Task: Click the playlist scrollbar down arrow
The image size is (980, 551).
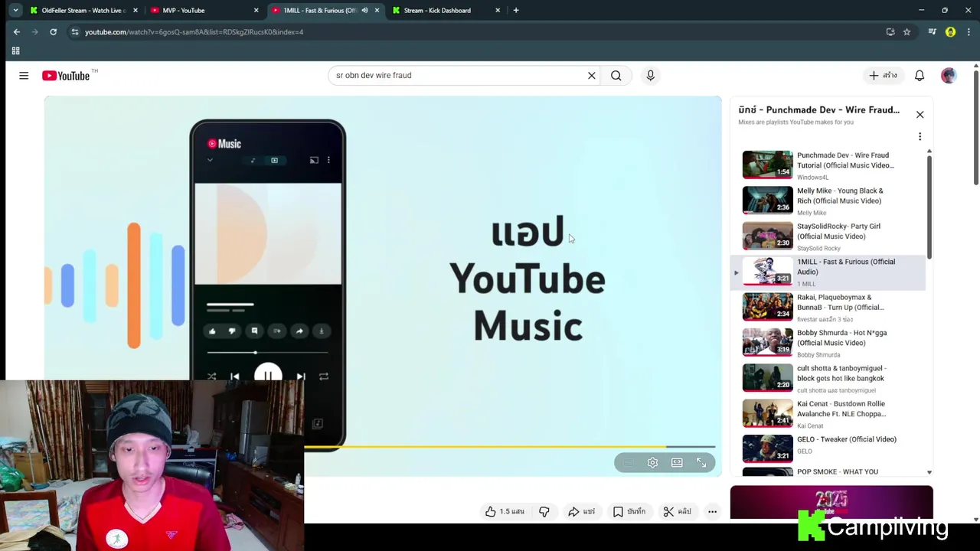Action: [929, 473]
